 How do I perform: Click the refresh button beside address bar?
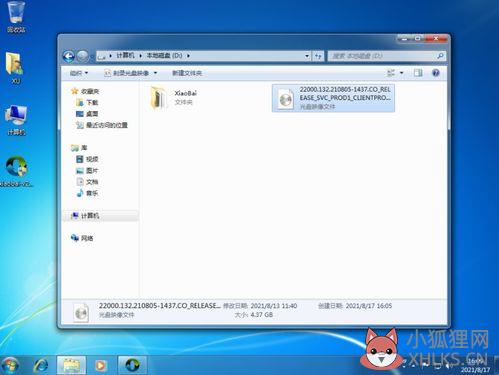318,56
